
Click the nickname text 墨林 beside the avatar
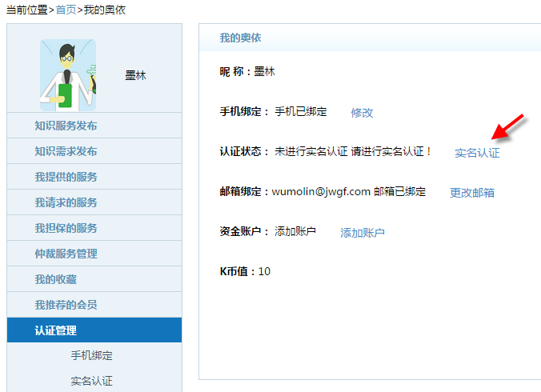click(x=135, y=75)
